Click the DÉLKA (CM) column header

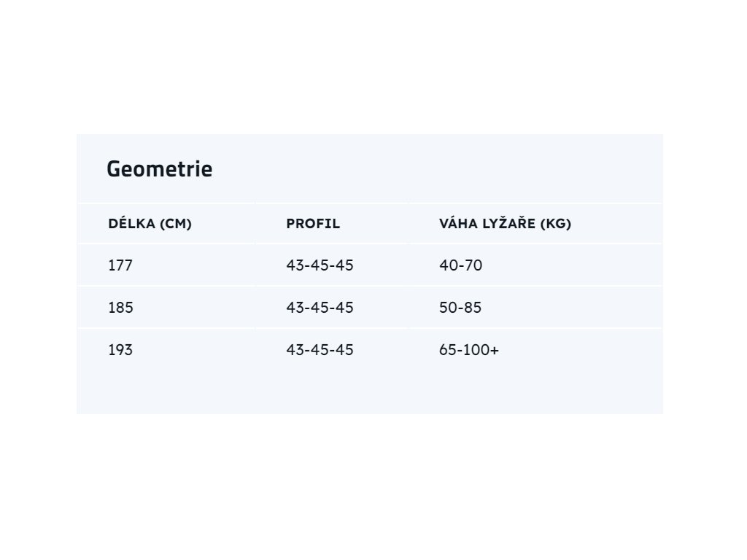pyautogui.click(x=150, y=224)
